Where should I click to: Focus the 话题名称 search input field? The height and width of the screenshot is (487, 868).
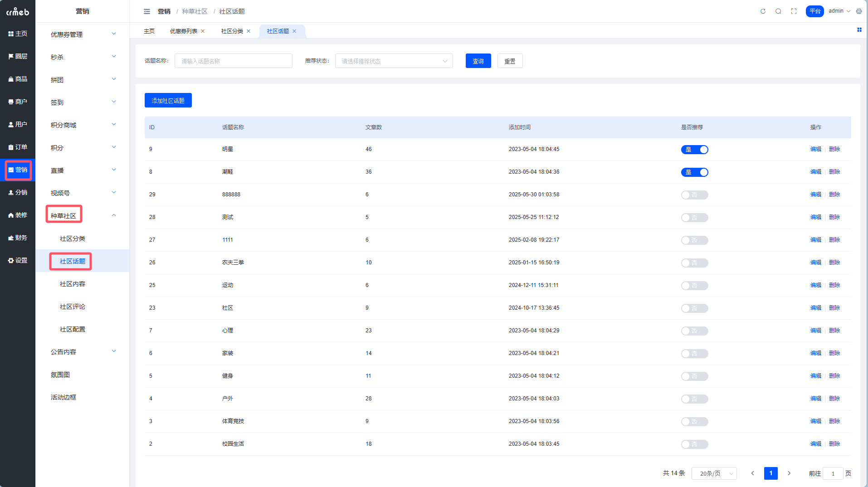233,61
